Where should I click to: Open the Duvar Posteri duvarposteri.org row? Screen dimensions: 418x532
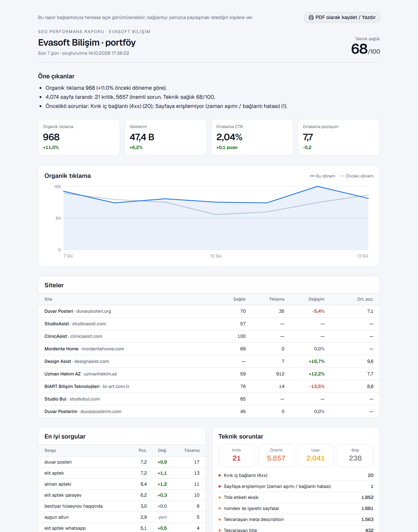[x=209, y=311]
